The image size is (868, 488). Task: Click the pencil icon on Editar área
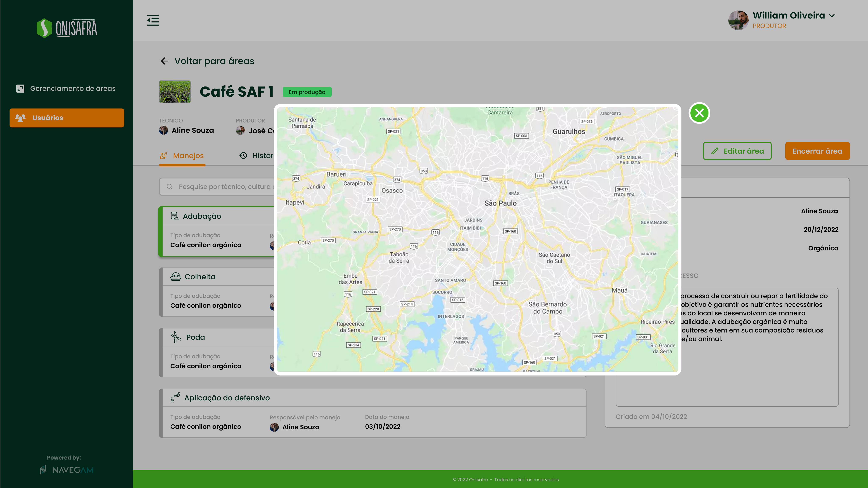(x=715, y=151)
